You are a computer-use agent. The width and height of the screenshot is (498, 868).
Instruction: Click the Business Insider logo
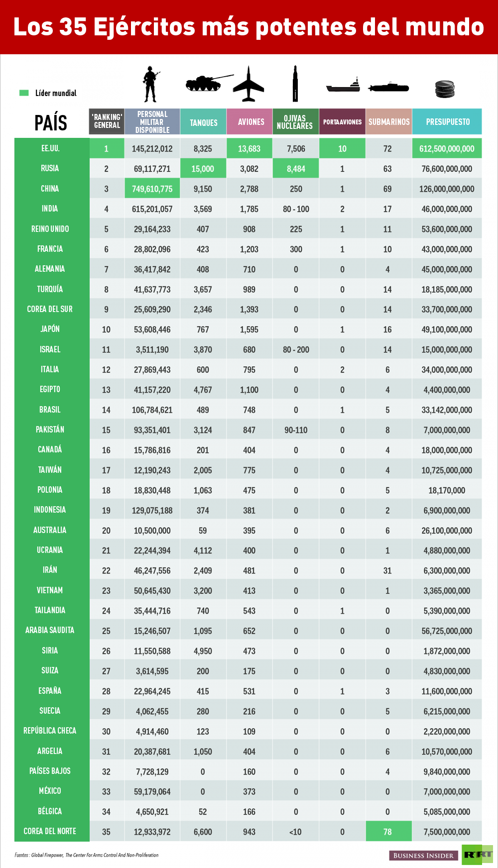click(x=423, y=856)
